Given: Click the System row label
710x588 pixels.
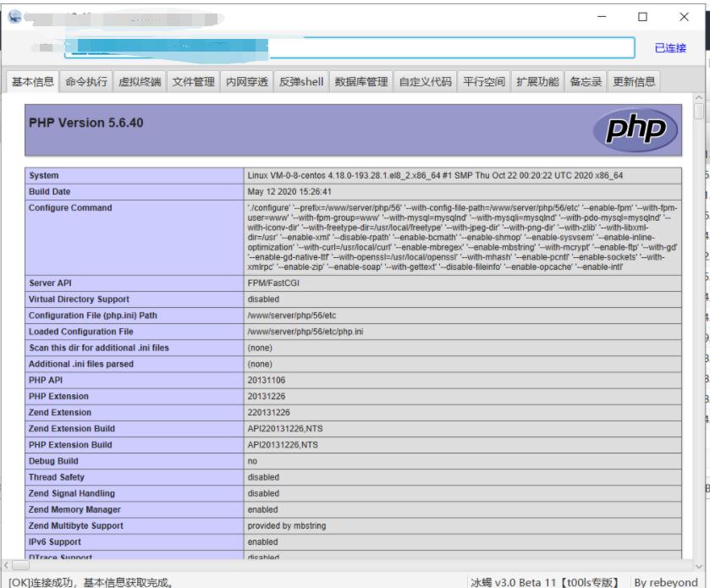Looking at the screenshot, I should (x=43, y=175).
